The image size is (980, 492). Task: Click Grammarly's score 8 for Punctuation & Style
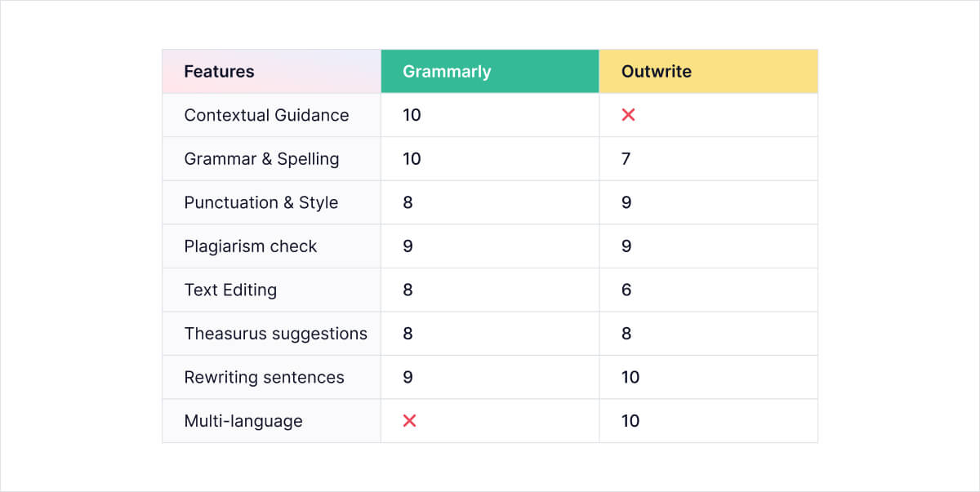tap(408, 202)
